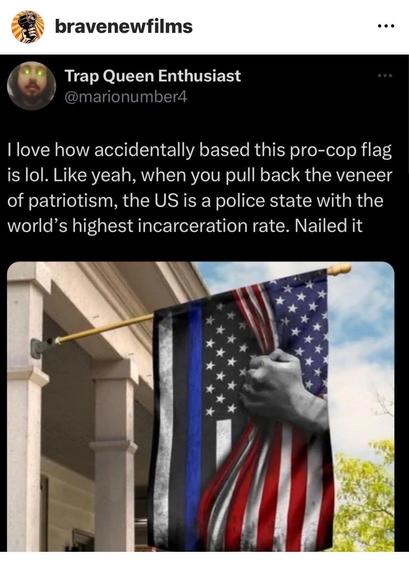Click the words 'Nailed it' in the tweet
The image size is (409, 562).
click(x=328, y=225)
